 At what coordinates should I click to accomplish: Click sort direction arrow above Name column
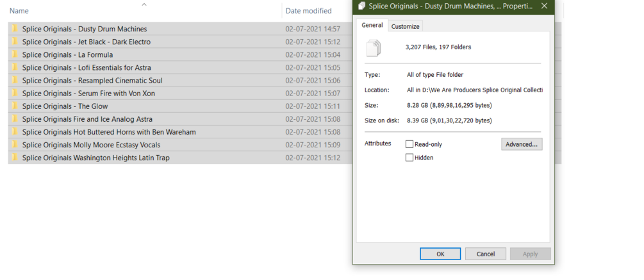point(144,4)
